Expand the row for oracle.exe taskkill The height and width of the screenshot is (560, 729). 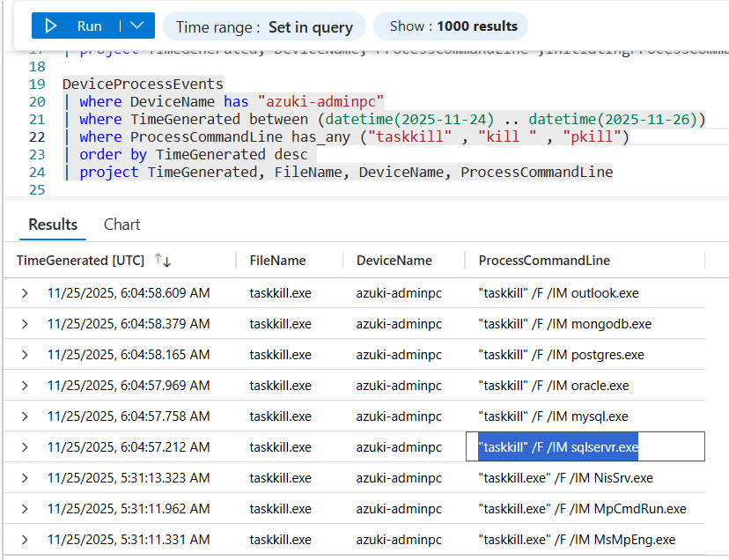(25, 386)
